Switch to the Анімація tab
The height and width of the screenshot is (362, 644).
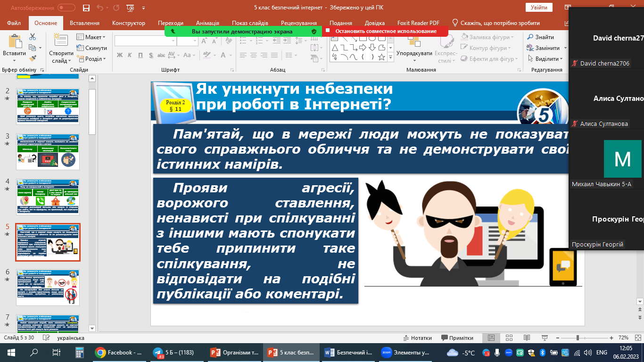point(207,23)
